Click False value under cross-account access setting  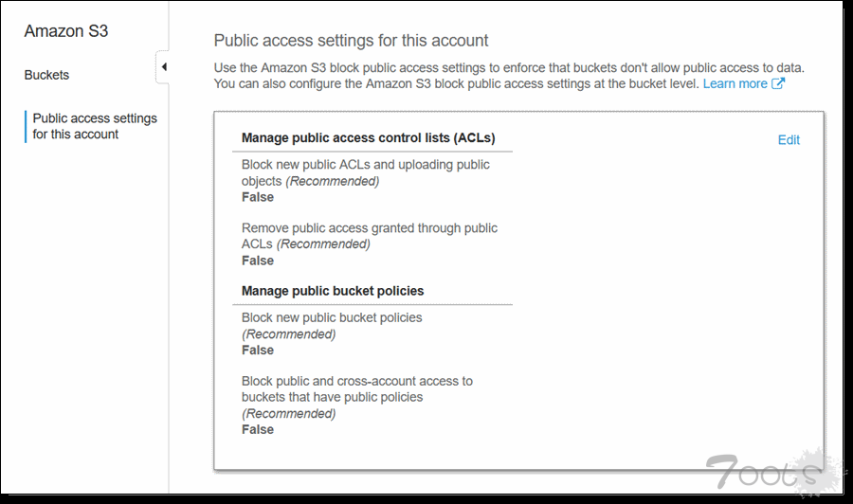(x=258, y=429)
